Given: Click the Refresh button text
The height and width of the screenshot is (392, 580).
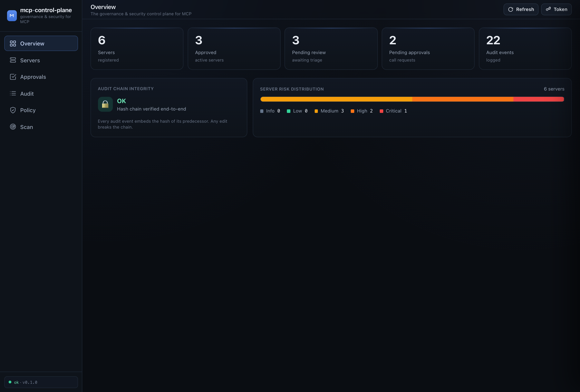Looking at the screenshot, I should 525,9.
